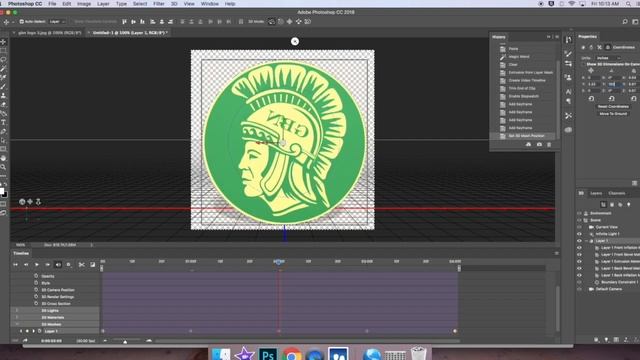This screenshot has height=360, width=640.
Task: Select the Clone Stamp tool
Action: point(3,96)
